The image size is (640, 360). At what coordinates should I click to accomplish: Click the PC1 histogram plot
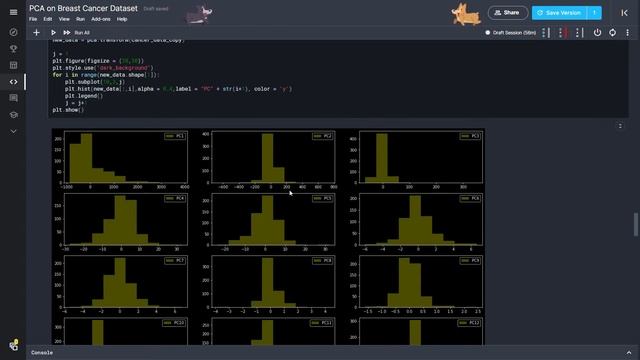(x=126, y=157)
